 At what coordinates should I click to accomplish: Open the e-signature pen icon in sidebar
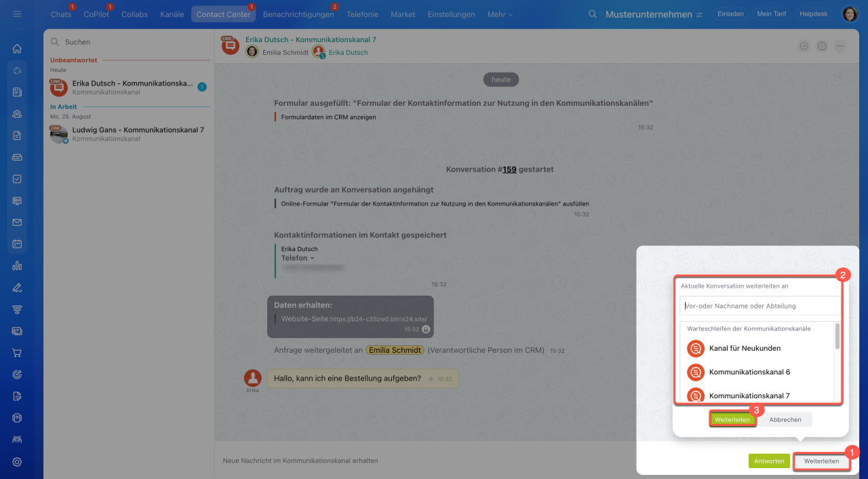coord(17,287)
